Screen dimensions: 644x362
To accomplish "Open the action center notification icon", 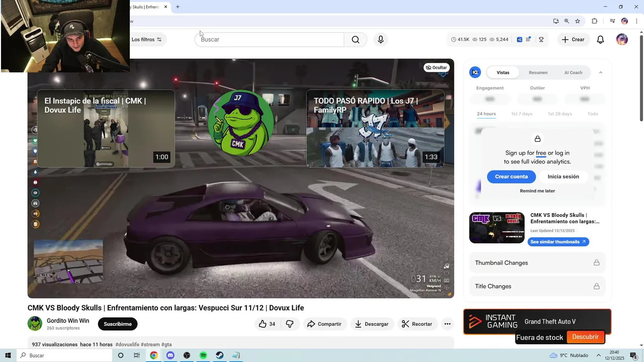I will pos(633,355).
